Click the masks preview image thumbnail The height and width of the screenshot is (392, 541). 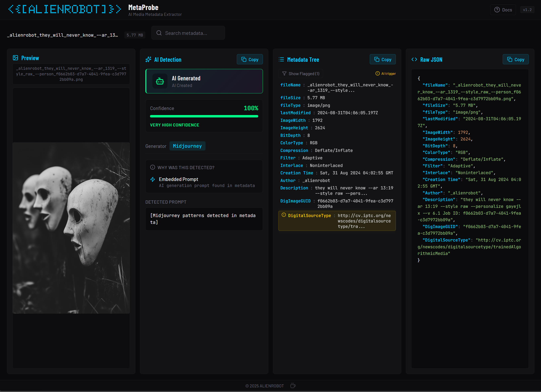point(71,228)
